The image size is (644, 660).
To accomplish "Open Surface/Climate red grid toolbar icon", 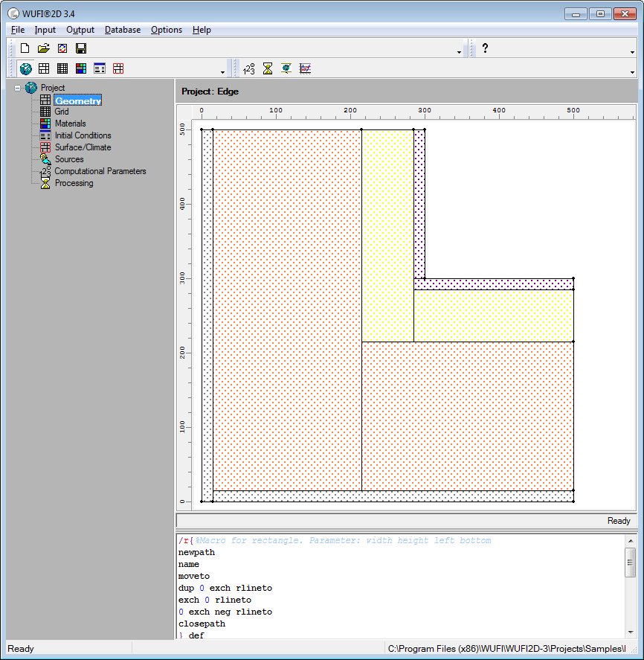I will [x=118, y=68].
